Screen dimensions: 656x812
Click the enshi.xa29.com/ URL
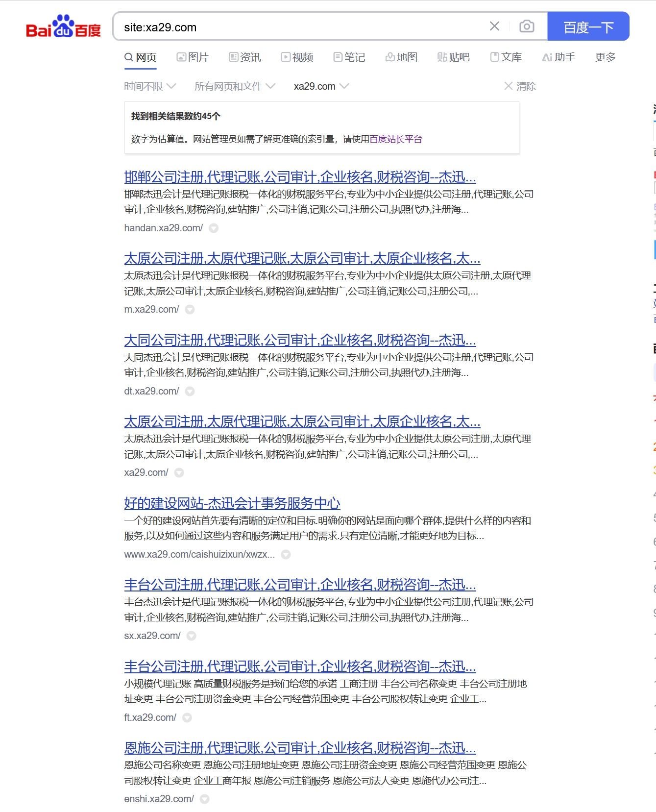[x=159, y=799]
